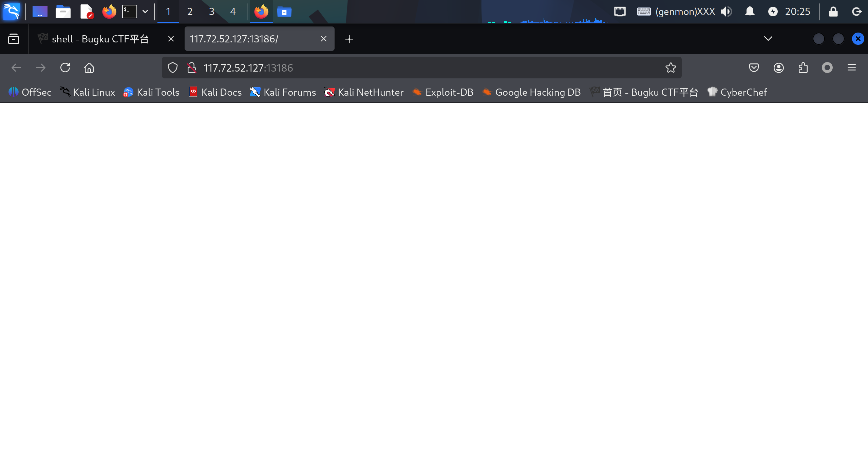Open terminal launcher dropdown arrow in panel
The width and height of the screenshot is (868, 456).
click(145, 12)
